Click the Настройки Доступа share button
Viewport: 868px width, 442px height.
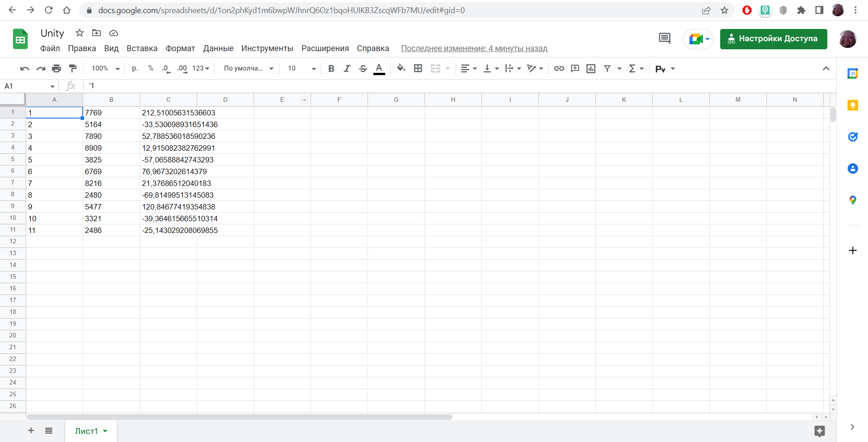[774, 39]
